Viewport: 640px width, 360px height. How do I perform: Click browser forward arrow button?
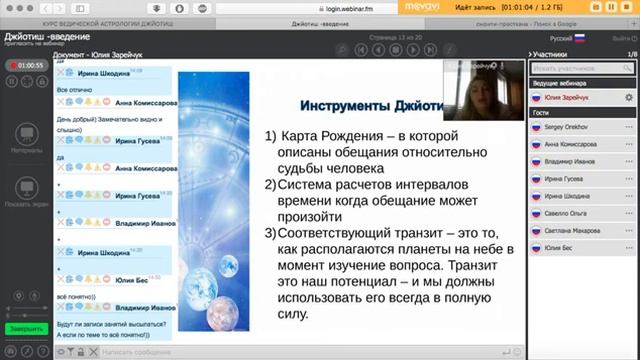pos(60,8)
